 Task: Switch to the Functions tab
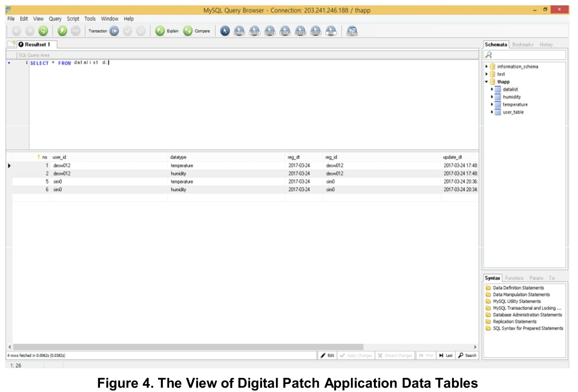514,278
